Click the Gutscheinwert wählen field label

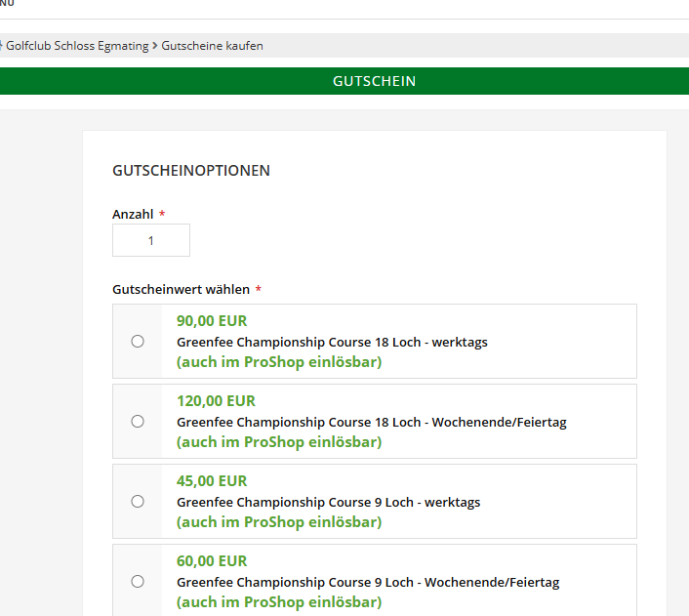(181, 289)
